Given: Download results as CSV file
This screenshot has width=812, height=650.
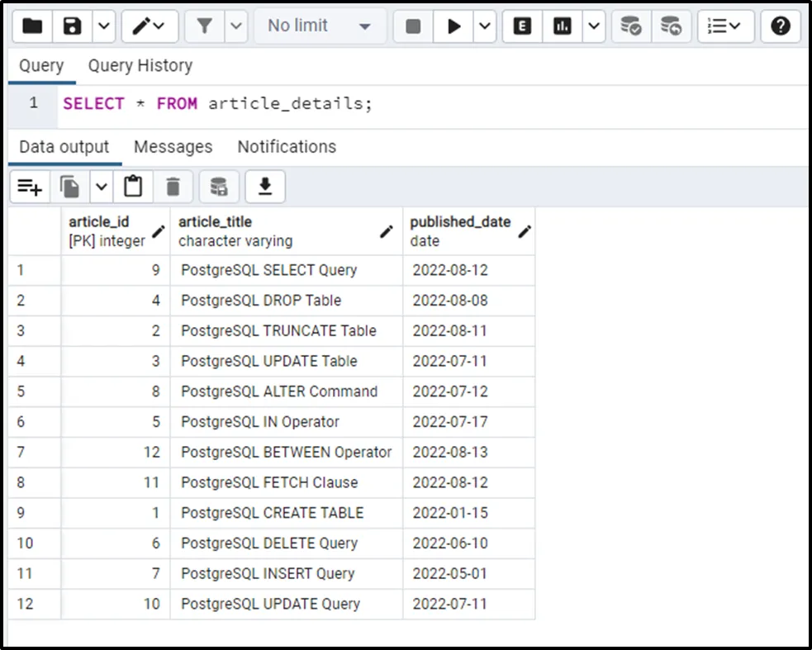Looking at the screenshot, I should [x=264, y=187].
